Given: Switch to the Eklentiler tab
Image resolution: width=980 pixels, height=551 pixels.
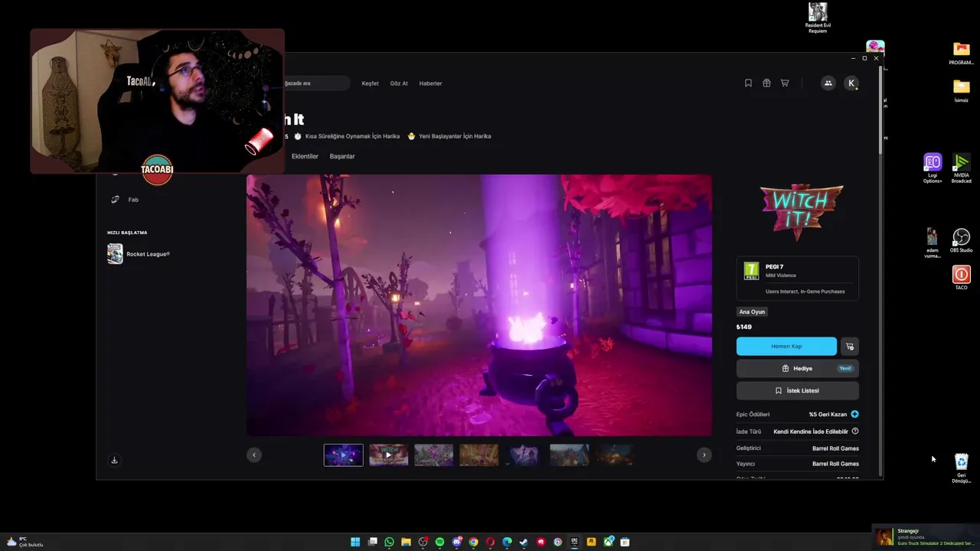Looking at the screenshot, I should coord(305,156).
